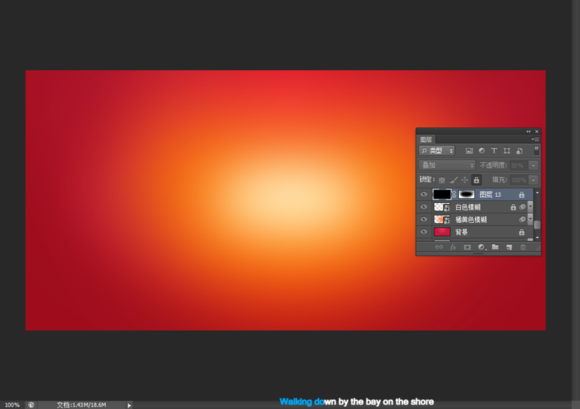
Task: Expand smart filters of 白色模糊 layer
Action: [530, 206]
